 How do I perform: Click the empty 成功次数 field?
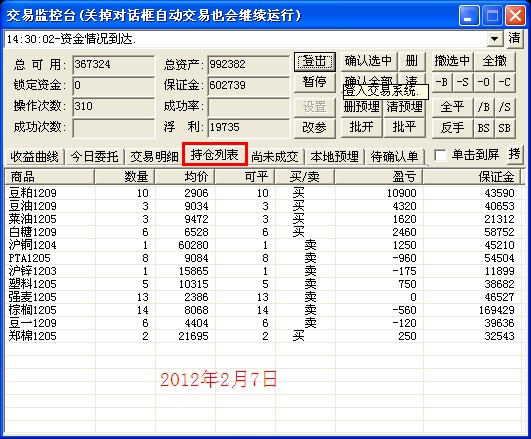coord(113,128)
